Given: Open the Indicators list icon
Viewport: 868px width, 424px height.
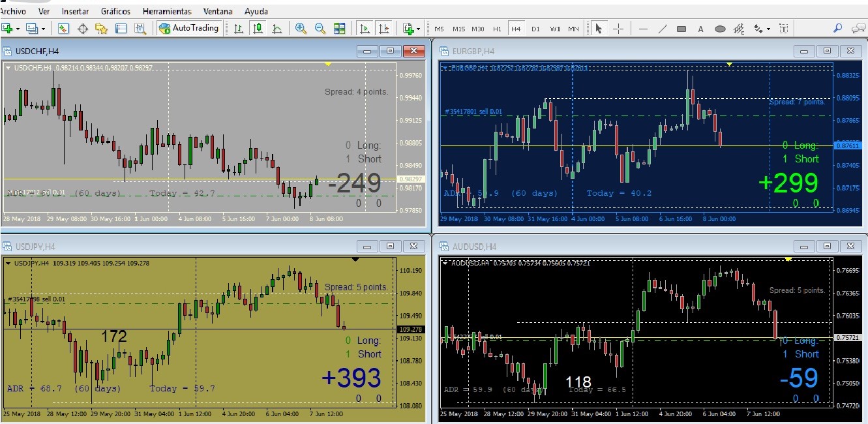Looking at the screenshot, I should [408, 28].
